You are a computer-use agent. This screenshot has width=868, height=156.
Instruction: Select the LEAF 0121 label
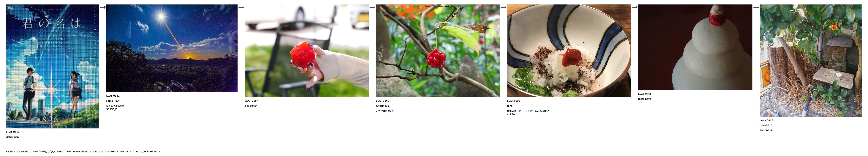tap(113, 96)
